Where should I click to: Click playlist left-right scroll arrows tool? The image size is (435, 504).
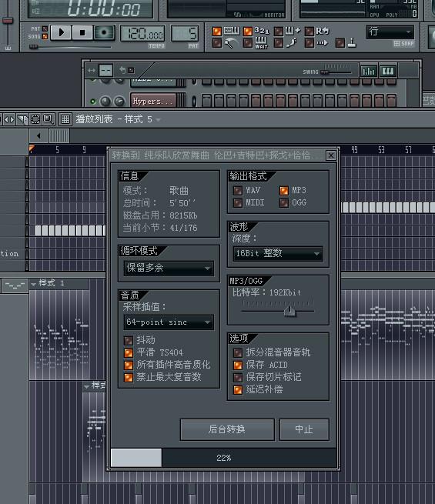9,119
